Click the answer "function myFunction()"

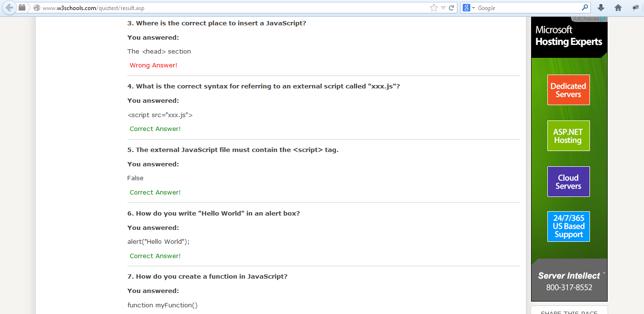tap(163, 305)
